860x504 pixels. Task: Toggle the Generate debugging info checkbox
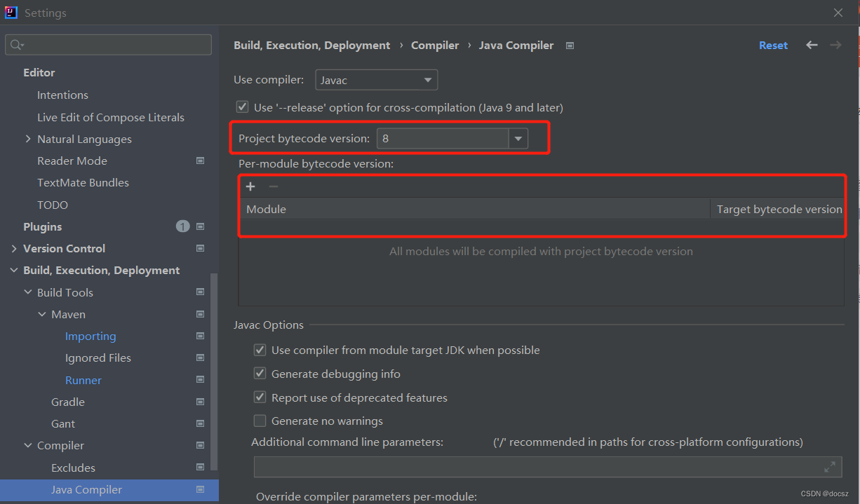tap(260, 374)
